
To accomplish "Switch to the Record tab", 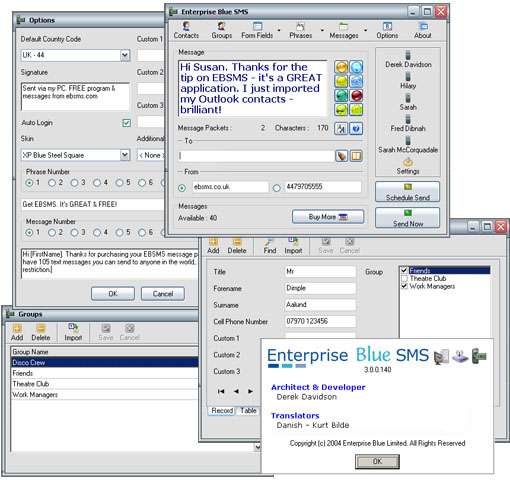I will pos(222,410).
